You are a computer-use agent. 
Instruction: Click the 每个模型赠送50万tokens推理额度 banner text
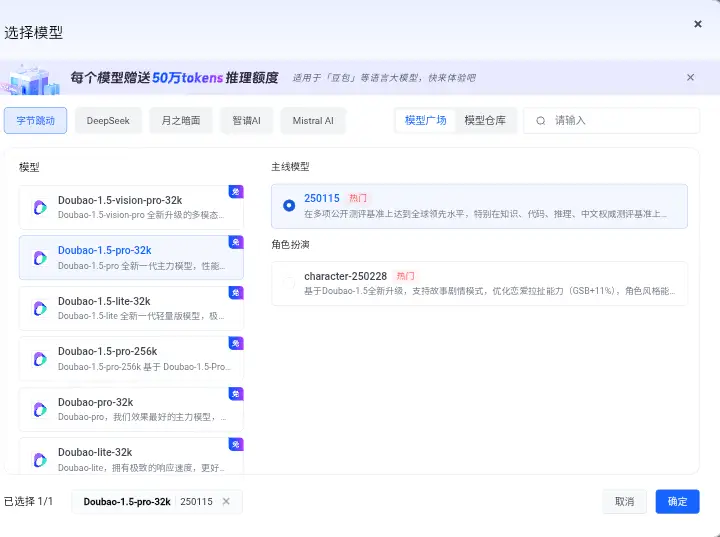point(174,78)
